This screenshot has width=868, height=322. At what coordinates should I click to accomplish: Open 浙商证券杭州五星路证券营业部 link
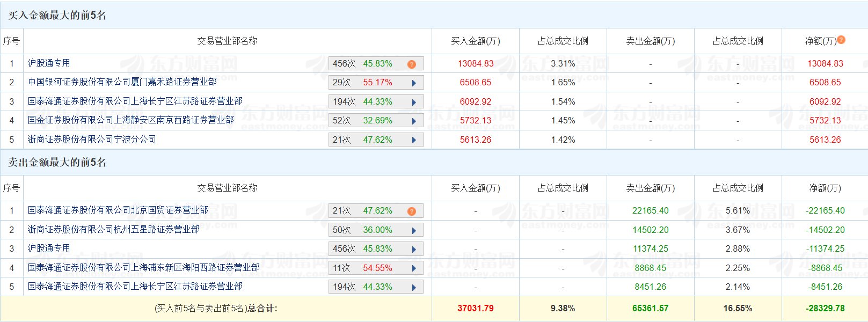pos(114,230)
